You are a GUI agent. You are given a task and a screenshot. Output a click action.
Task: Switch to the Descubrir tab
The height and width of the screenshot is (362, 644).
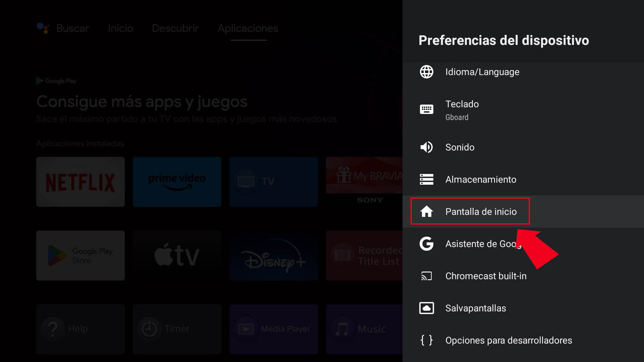point(175,28)
